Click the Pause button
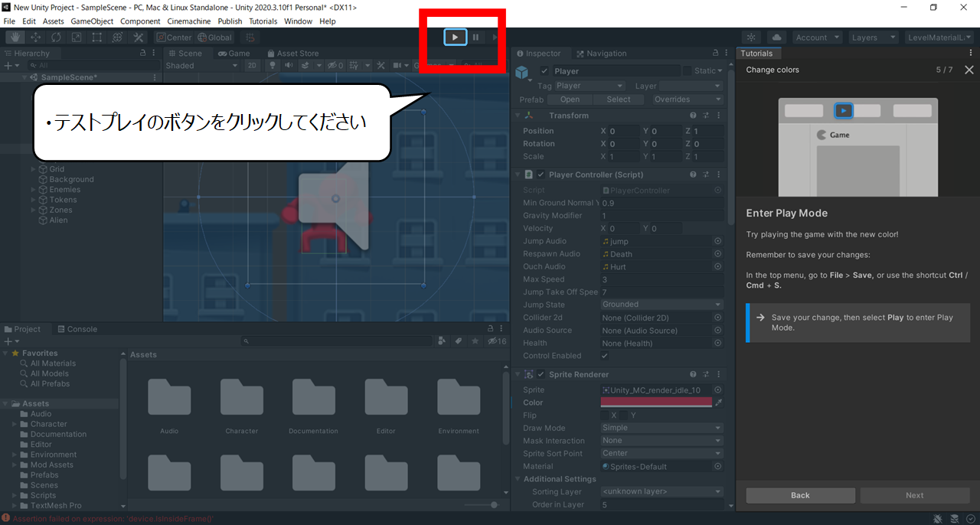 (x=475, y=37)
